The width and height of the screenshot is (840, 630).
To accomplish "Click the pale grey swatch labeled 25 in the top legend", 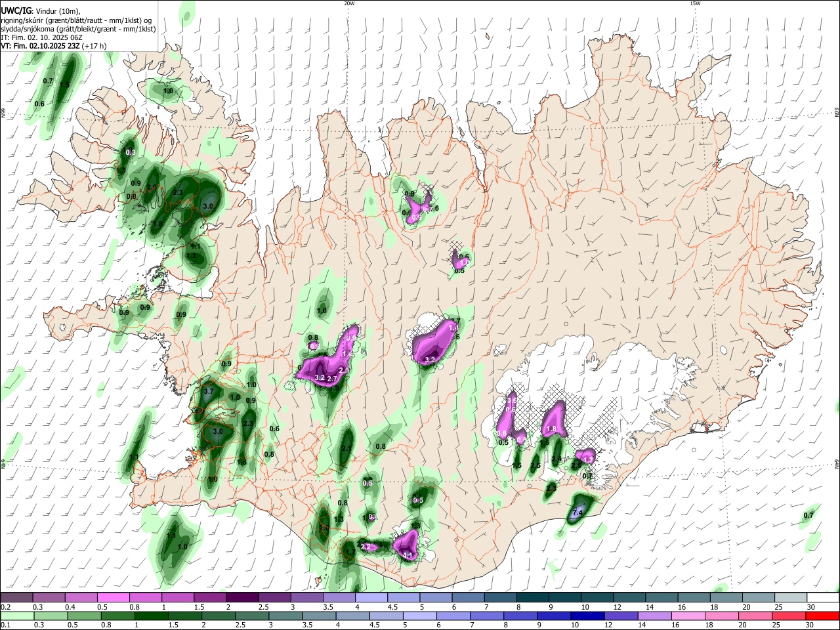I will point(791,597).
